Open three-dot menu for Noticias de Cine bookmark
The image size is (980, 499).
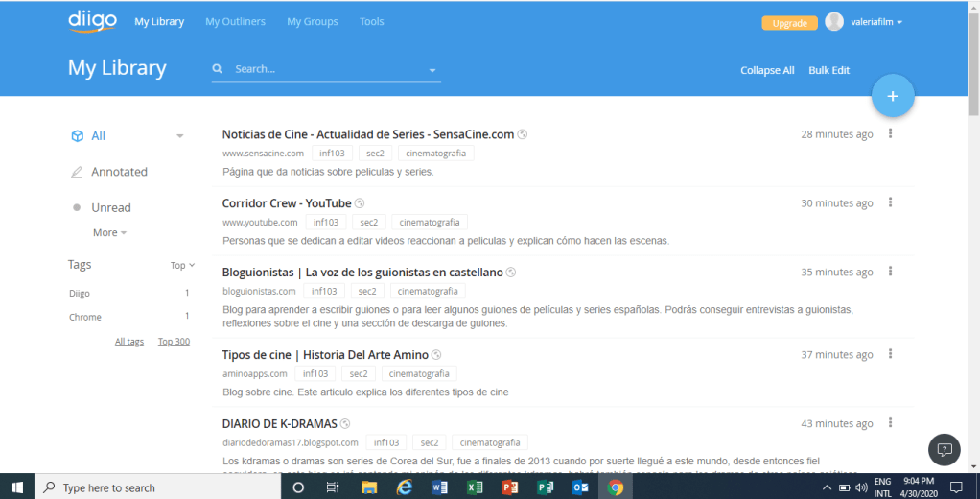891,134
